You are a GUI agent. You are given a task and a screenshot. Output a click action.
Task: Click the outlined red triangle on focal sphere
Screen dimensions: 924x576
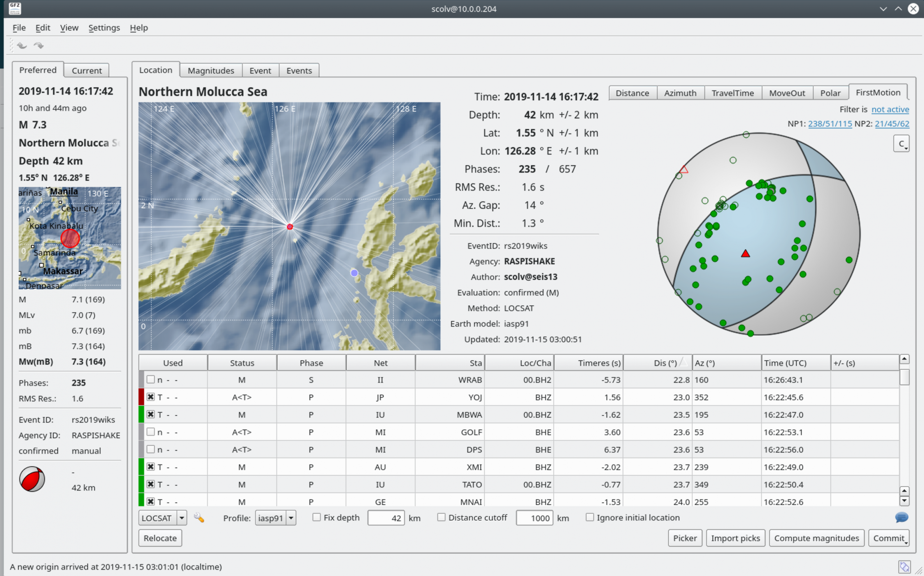coord(684,169)
